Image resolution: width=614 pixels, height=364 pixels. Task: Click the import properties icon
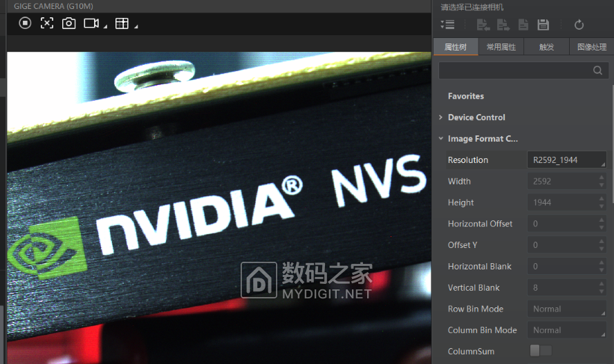tap(483, 25)
